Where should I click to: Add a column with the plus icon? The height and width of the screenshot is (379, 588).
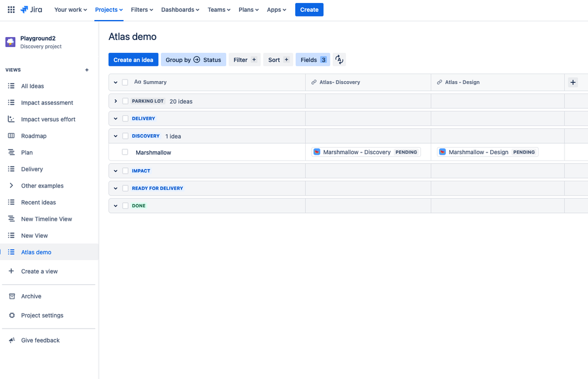[x=573, y=82]
